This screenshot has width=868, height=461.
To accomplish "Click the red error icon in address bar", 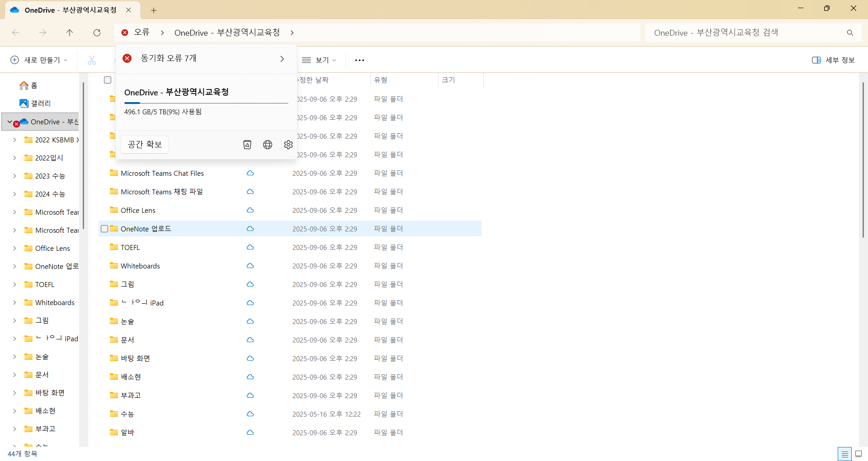I will click(125, 33).
